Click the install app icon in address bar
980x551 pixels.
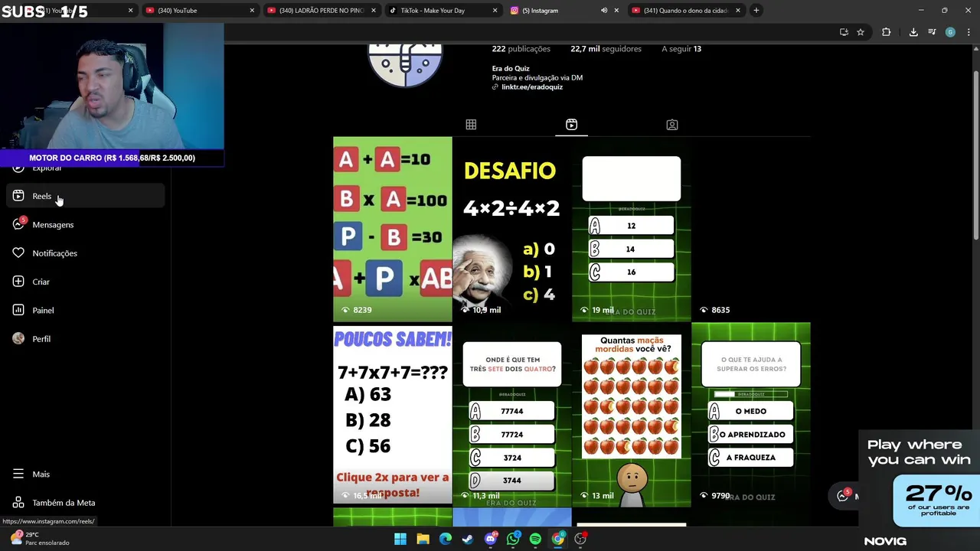coord(844,32)
